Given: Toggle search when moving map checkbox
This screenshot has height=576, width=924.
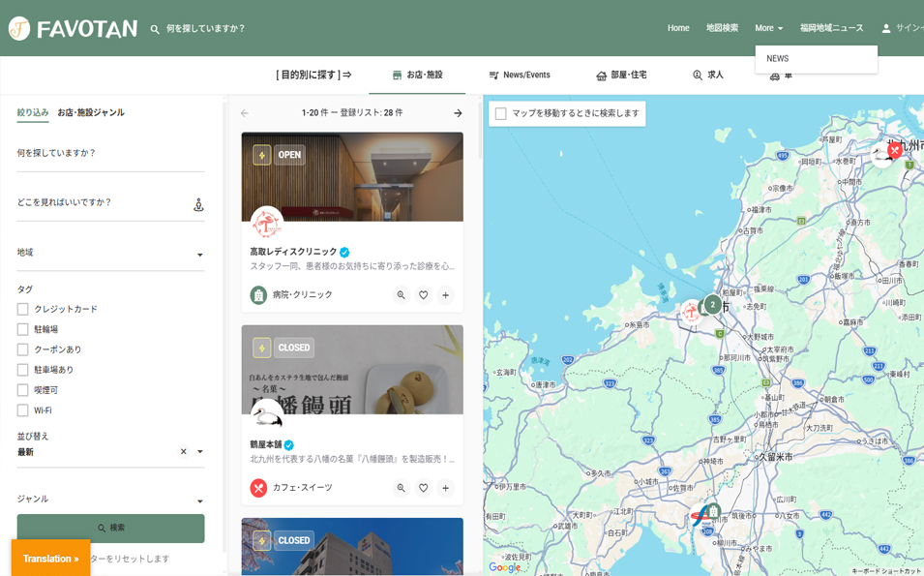Looking at the screenshot, I should [500, 113].
